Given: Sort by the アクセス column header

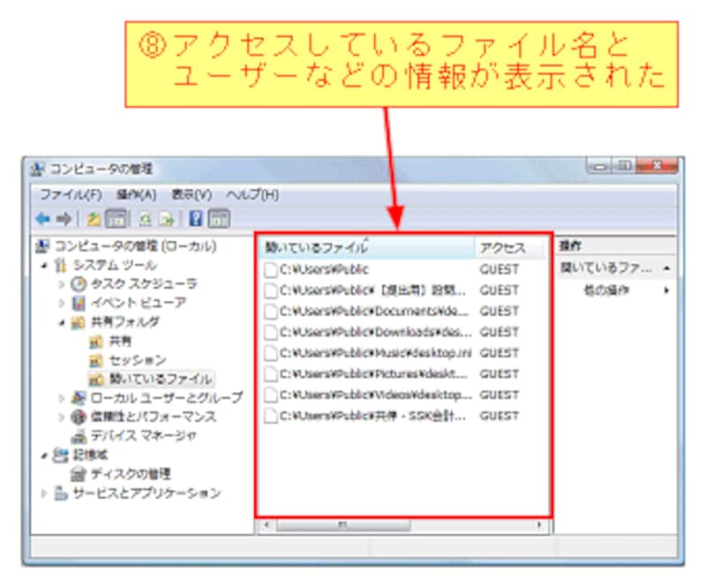Looking at the screenshot, I should click(x=502, y=248).
